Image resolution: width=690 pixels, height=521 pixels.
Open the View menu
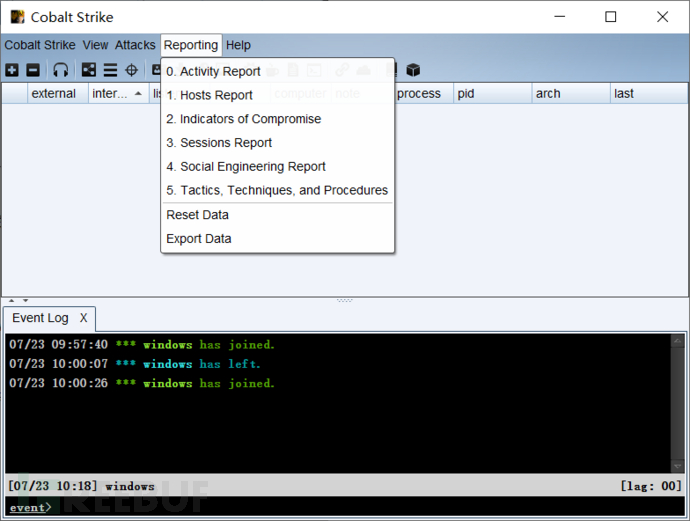96,45
